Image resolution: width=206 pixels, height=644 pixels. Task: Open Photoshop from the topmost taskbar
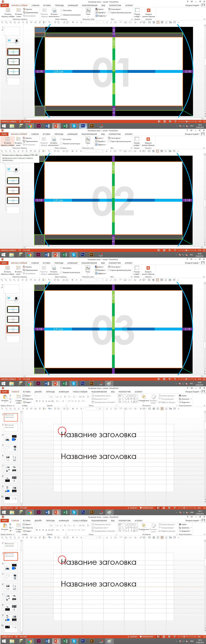pyautogui.click(x=83, y=126)
